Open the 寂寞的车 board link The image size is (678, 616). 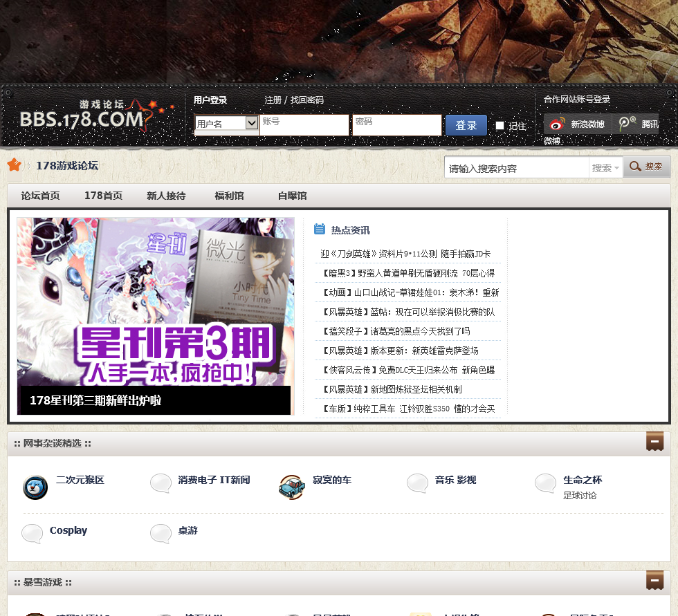[332, 480]
